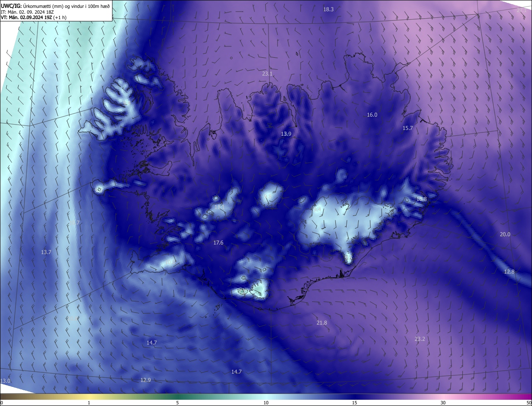This screenshot has width=532, height=406.
Task: Click the 1 tick on the color scale
Action: click(89, 403)
